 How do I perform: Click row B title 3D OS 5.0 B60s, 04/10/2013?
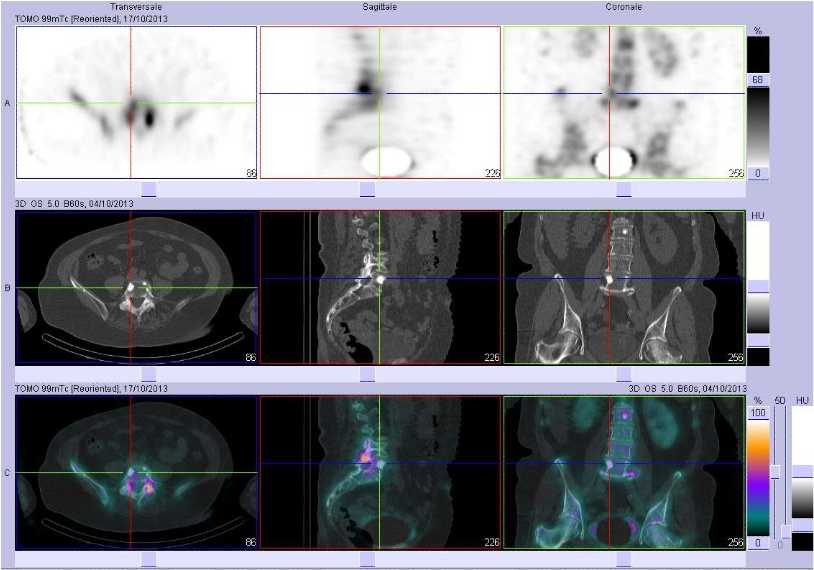pyautogui.click(x=75, y=203)
